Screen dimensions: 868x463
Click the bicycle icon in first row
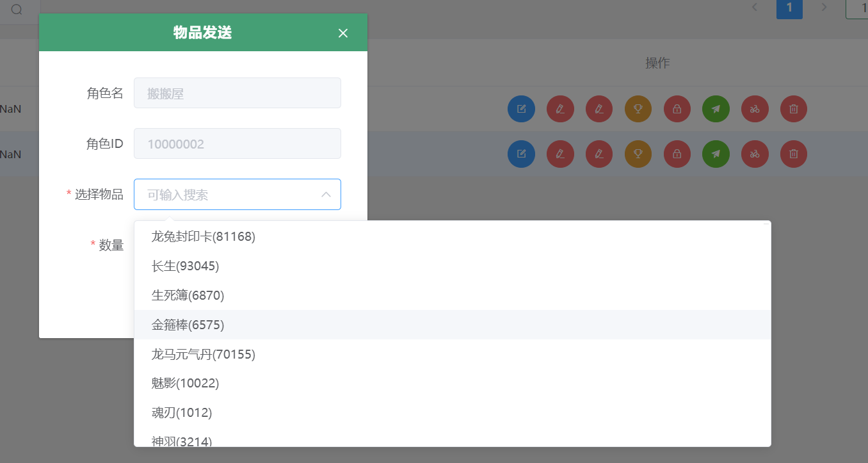coord(755,109)
